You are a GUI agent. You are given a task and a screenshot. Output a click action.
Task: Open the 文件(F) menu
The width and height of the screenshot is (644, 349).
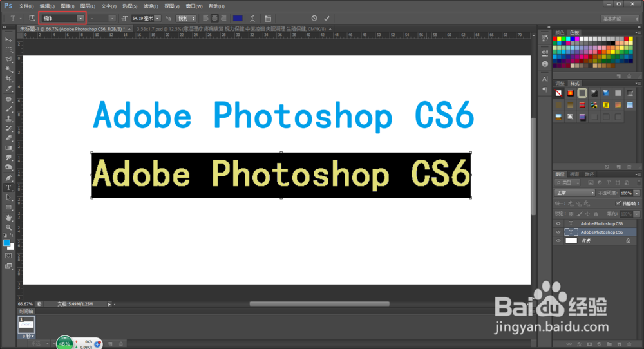pyautogui.click(x=26, y=6)
